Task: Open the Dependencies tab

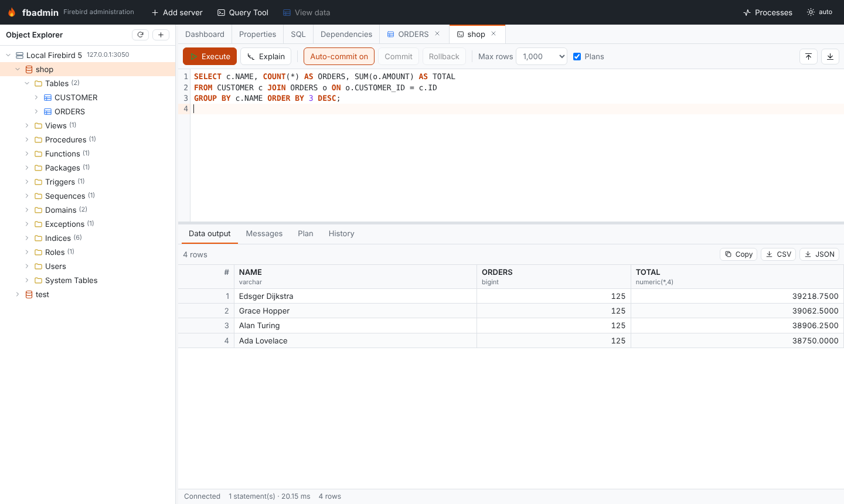Action: coord(346,34)
